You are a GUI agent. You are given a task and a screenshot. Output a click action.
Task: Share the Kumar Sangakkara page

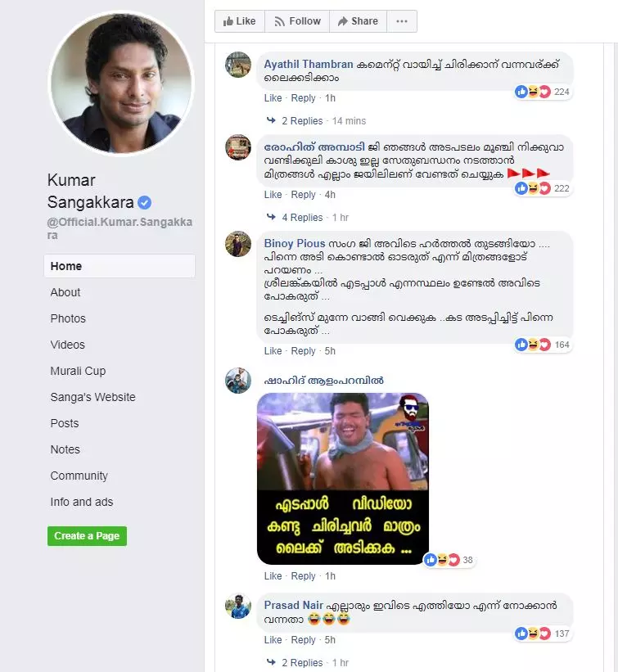(x=358, y=21)
